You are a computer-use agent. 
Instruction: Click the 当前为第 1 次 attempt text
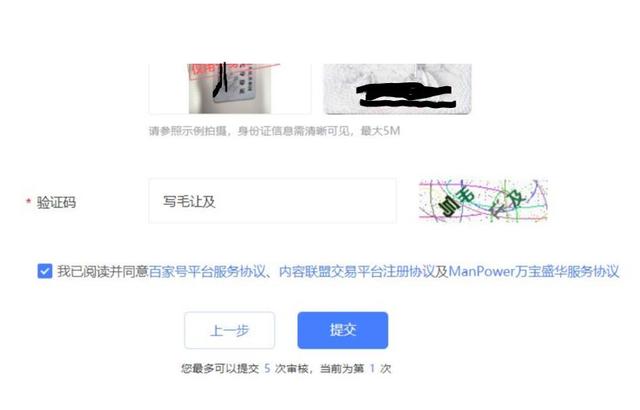pos(355,368)
